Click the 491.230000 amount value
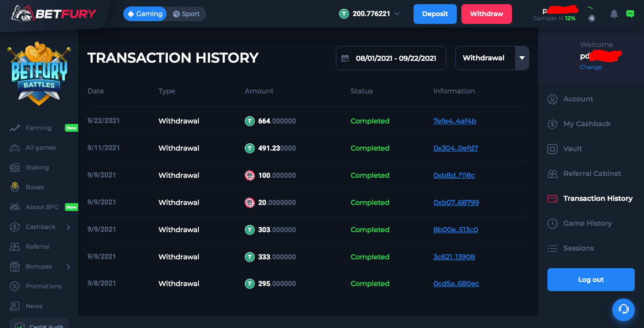 click(x=277, y=148)
